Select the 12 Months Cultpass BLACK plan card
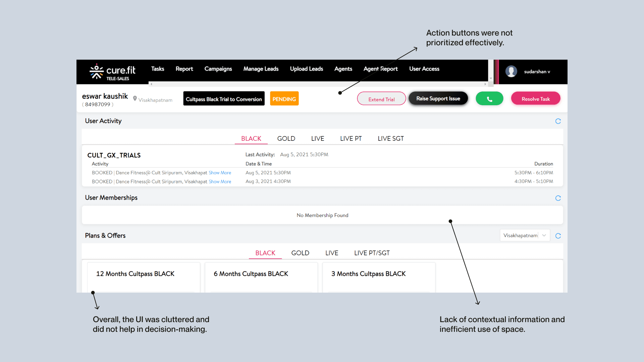Viewport: 644px width, 362px height. coord(144,278)
